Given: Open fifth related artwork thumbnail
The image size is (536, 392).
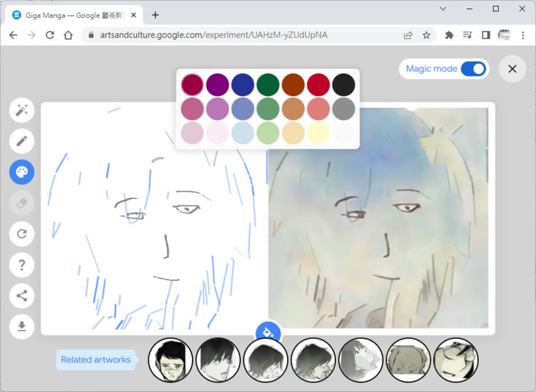Looking at the screenshot, I should 361,360.
